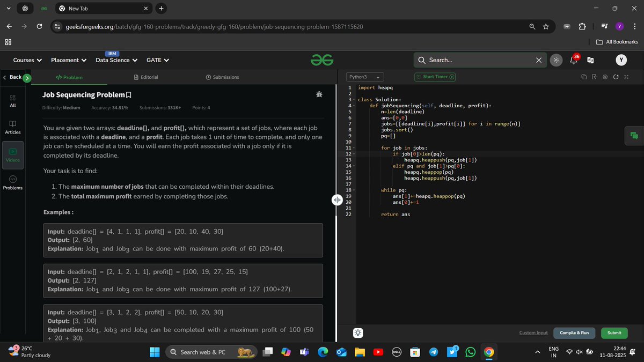Click the address bar URL
Viewport: 644px width, 362px height.
215,26
